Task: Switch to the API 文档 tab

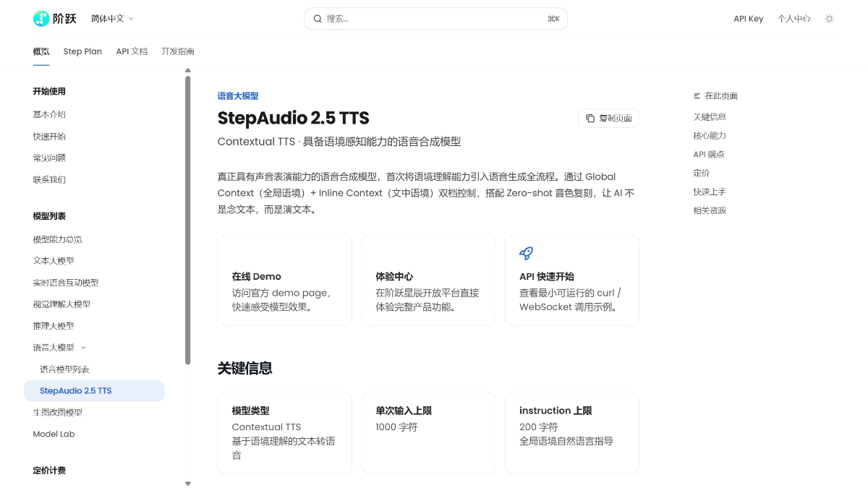Action: (x=132, y=51)
